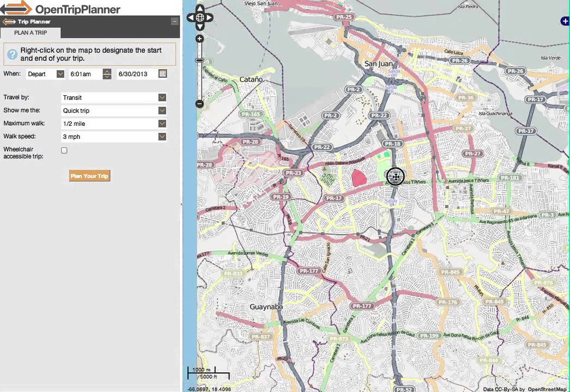The width and height of the screenshot is (570, 392).
Task: Click the PR-873 route shield
Action: tap(338, 339)
